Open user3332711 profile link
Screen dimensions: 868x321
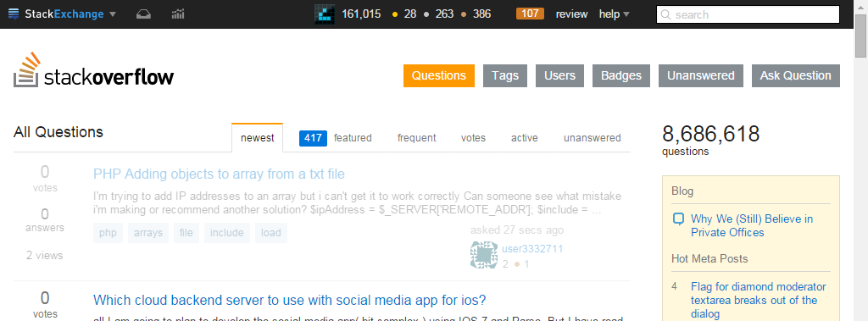tap(532, 249)
